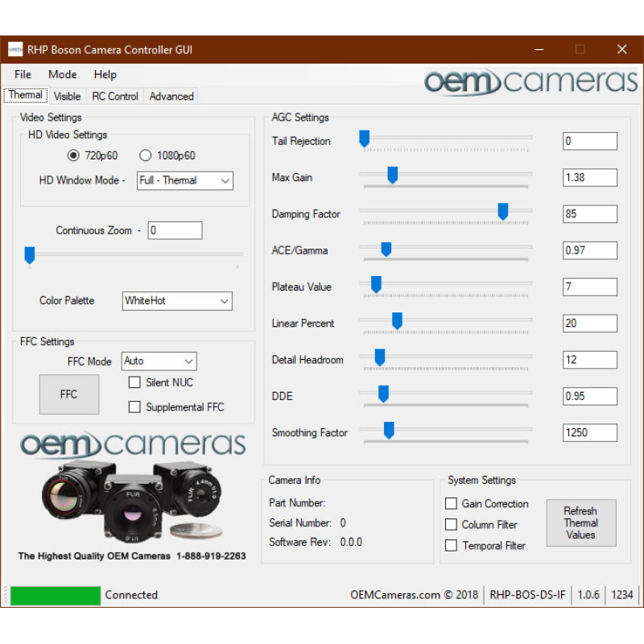Click the DDE slider handle
Screen dimensions: 644x644
pyautogui.click(x=384, y=394)
